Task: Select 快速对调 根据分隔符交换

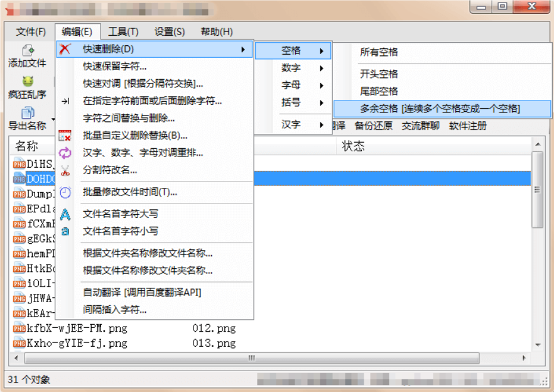Action: [x=143, y=84]
